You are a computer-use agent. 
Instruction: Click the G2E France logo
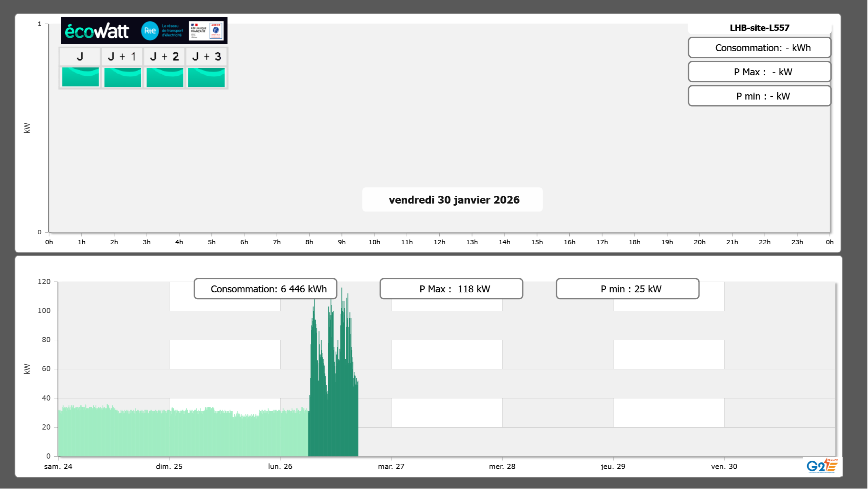822,466
